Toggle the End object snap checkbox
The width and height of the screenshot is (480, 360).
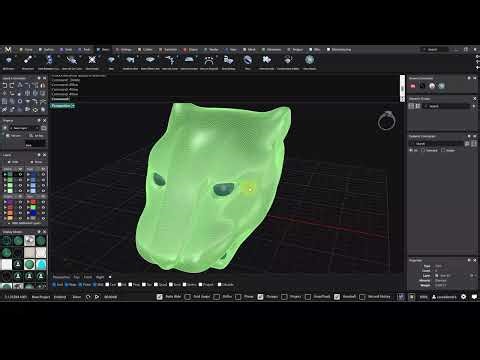[54, 284]
